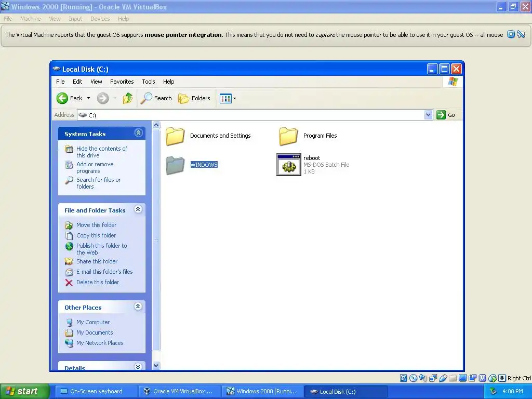The image size is (532, 399).
Task: Open My Documents in Other Places
Action: point(95,333)
